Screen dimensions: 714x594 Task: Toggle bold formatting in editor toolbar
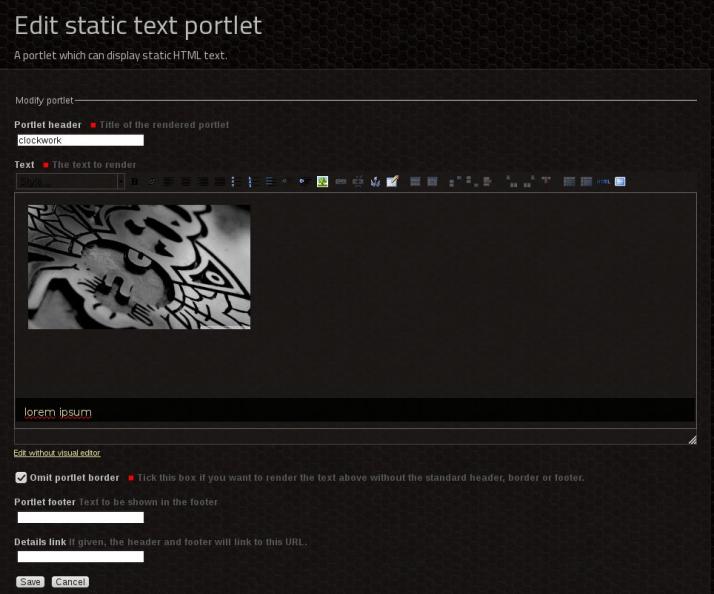[x=134, y=182]
